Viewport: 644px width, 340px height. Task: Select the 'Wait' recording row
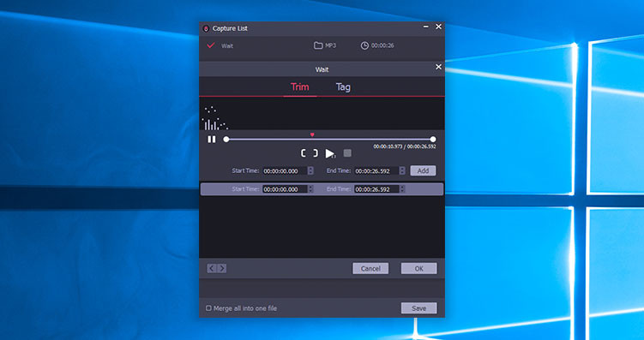tap(322, 45)
